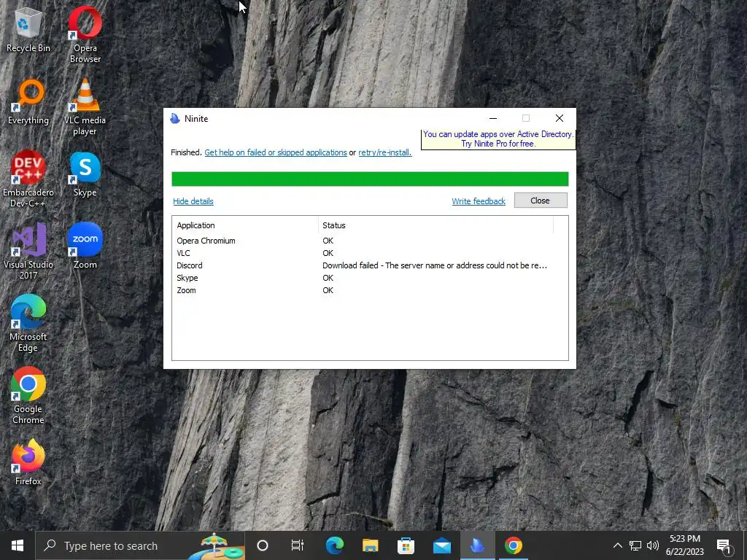
Task: Show hidden system tray icons
Action: (617, 545)
